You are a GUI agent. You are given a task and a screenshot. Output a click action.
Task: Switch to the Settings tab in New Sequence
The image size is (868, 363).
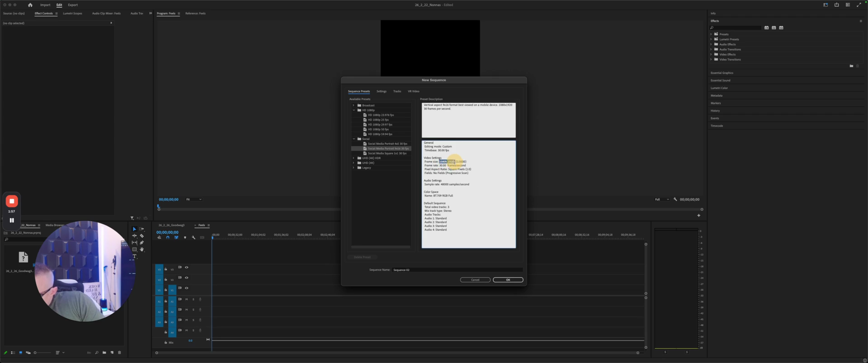click(x=381, y=91)
